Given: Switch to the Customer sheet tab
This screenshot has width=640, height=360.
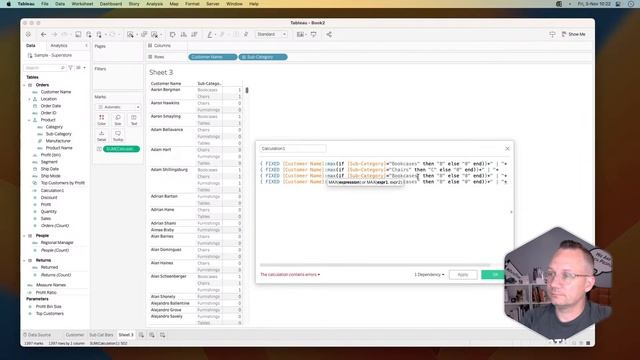Looking at the screenshot, I should [75, 335].
